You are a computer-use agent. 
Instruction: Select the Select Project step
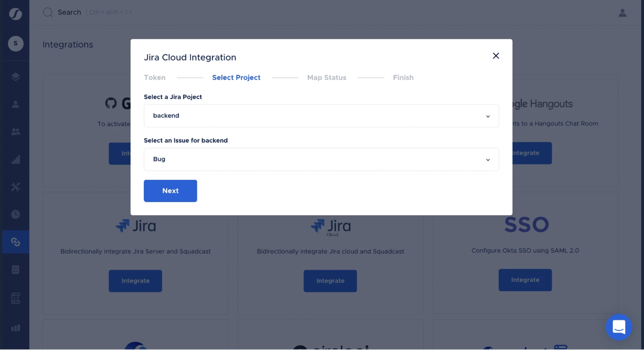pos(236,77)
